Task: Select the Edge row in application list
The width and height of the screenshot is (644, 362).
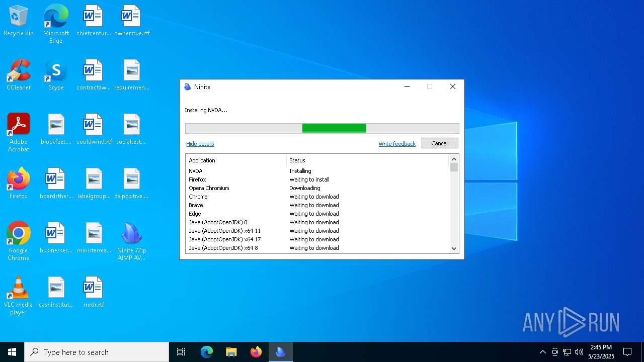Action: coord(317,214)
